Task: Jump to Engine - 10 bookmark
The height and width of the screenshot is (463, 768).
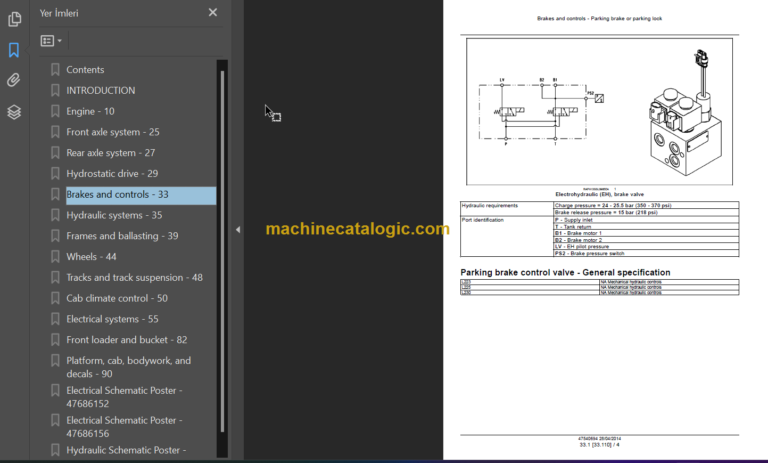Action: click(90, 111)
